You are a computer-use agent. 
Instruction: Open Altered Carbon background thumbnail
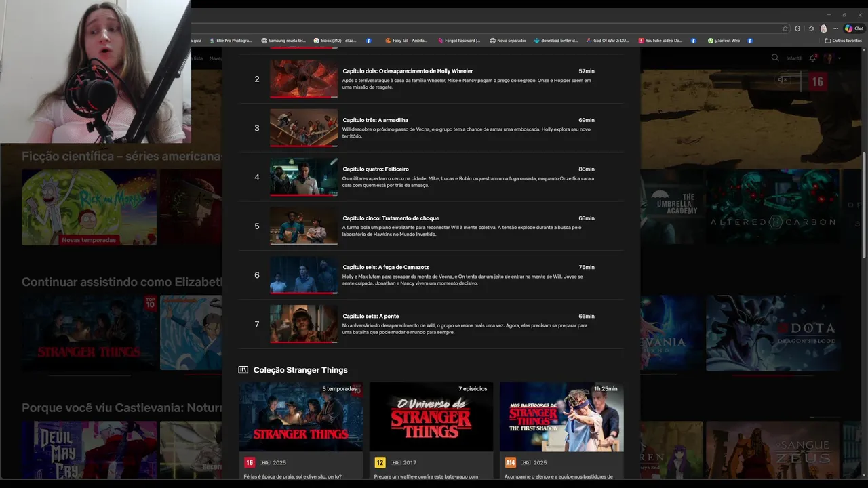(x=773, y=207)
